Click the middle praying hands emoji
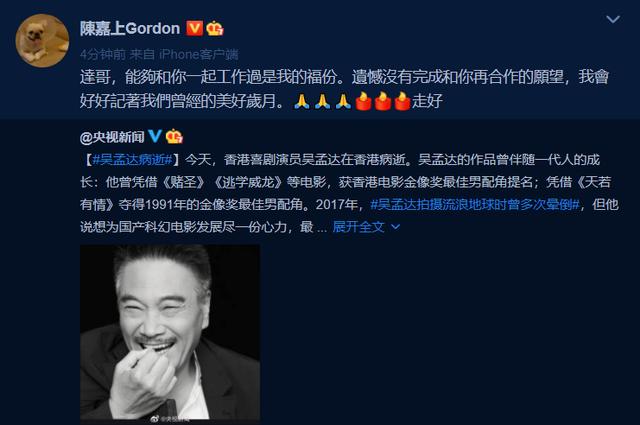Screen dimensions: 640x425 (322, 101)
